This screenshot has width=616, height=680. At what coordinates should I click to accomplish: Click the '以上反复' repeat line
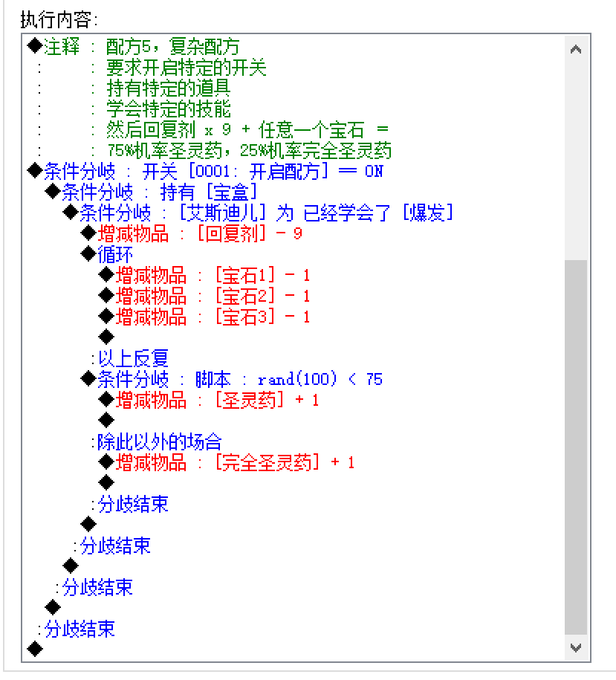click(129, 359)
